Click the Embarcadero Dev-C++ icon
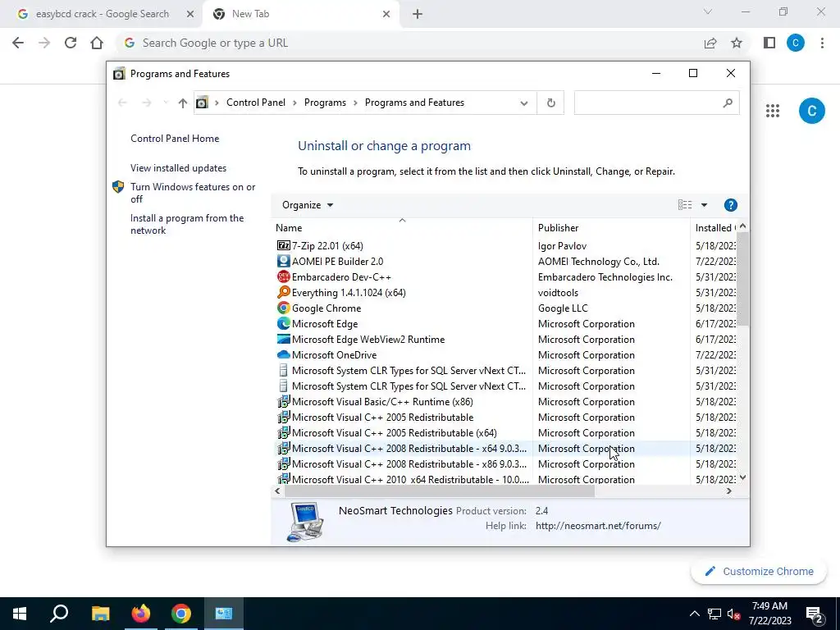Image resolution: width=840 pixels, height=630 pixels. [283, 277]
